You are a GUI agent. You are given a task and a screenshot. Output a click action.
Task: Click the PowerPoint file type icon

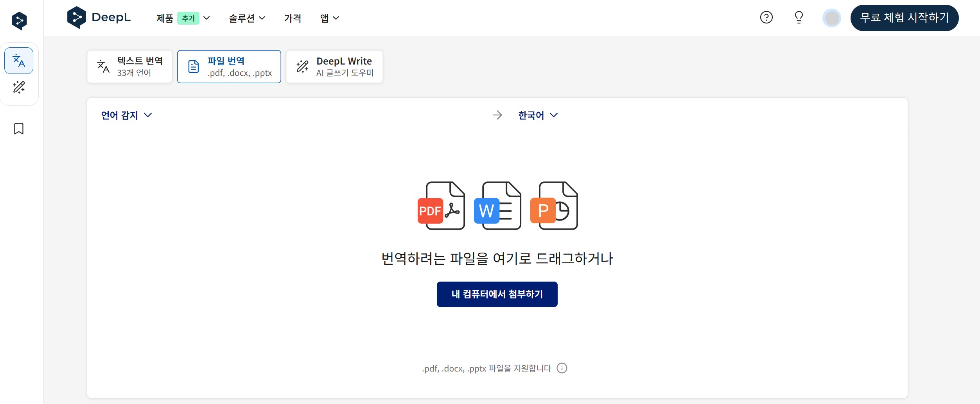[x=554, y=206]
